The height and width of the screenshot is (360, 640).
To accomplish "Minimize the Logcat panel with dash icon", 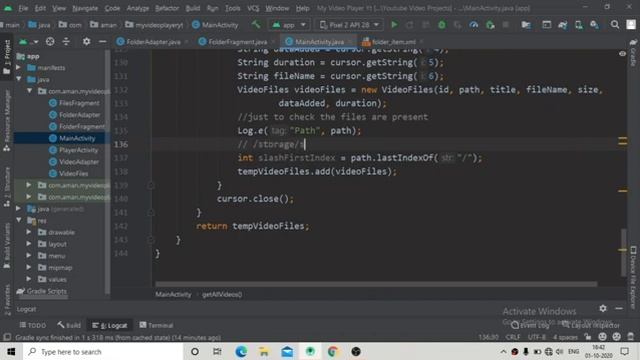I will point(619,309).
